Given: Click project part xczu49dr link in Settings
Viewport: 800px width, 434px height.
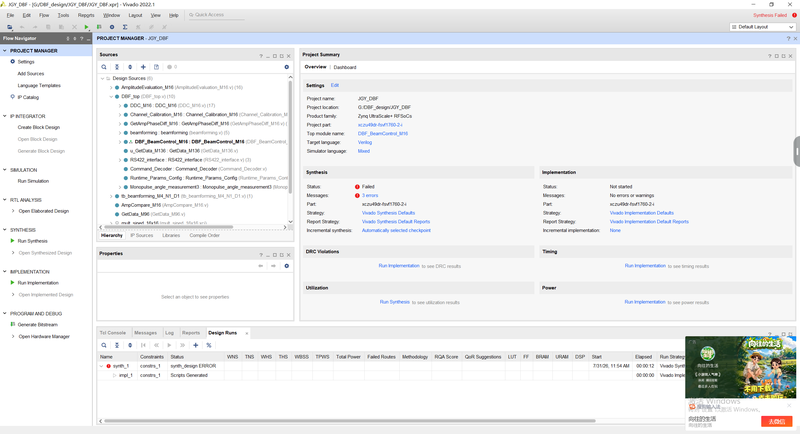Looking at the screenshot, I should [x=380, y=125].
